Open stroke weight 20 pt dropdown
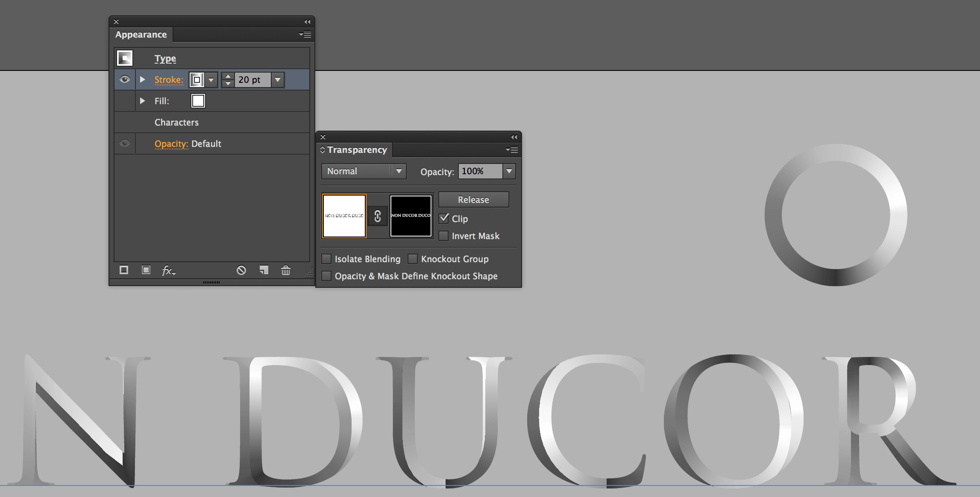Screen dimensions: 980x497 [x=278, y=80]
